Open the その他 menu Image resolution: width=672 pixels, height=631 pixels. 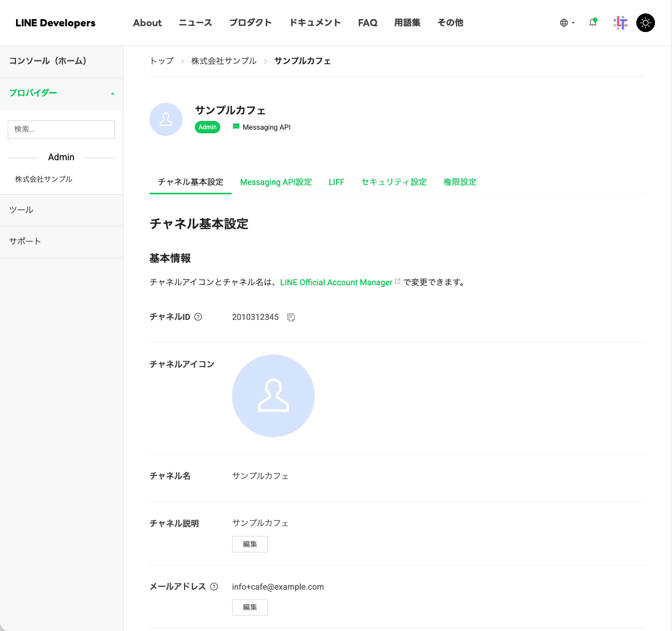450,23
